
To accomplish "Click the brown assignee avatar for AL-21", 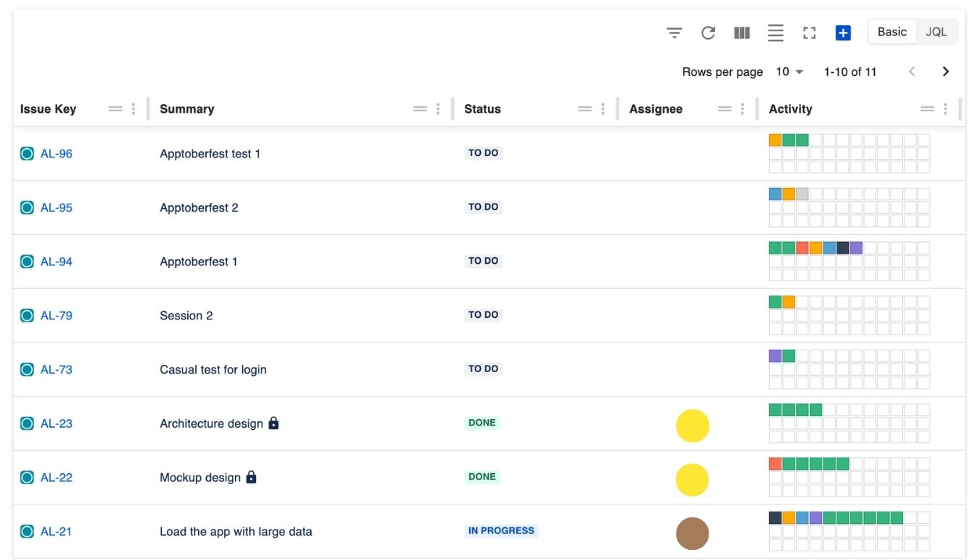I will tap(692, 533).
